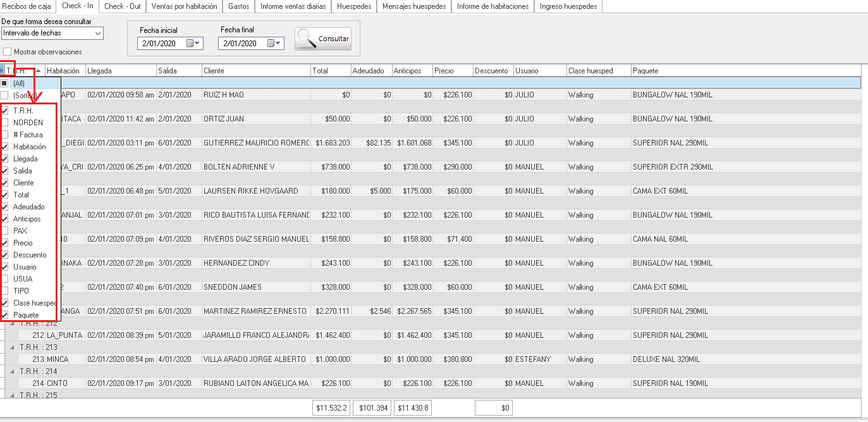Click the Consultar magnifying glass button
The image size is (868, 422).
pos(323,39)
